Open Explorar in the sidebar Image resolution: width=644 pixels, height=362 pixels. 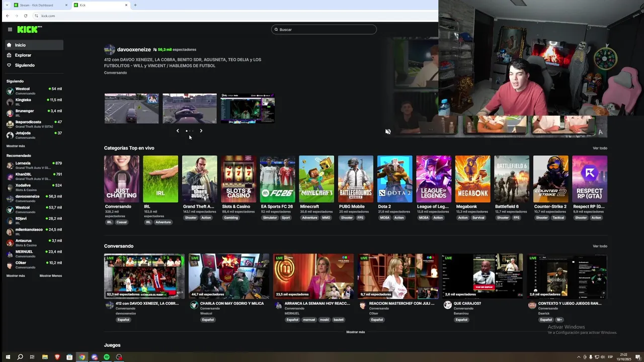pyautogui.click(x=34, y=55)
